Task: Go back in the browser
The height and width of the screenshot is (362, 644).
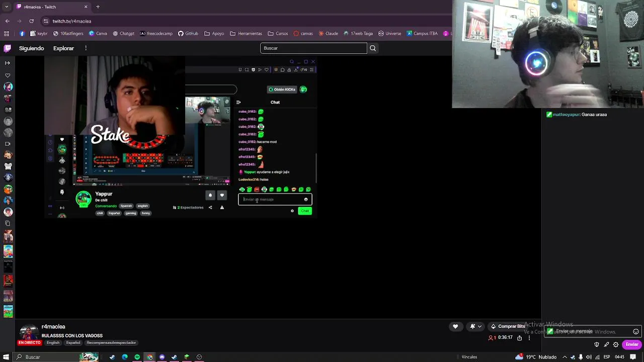Action: (8, 21)
